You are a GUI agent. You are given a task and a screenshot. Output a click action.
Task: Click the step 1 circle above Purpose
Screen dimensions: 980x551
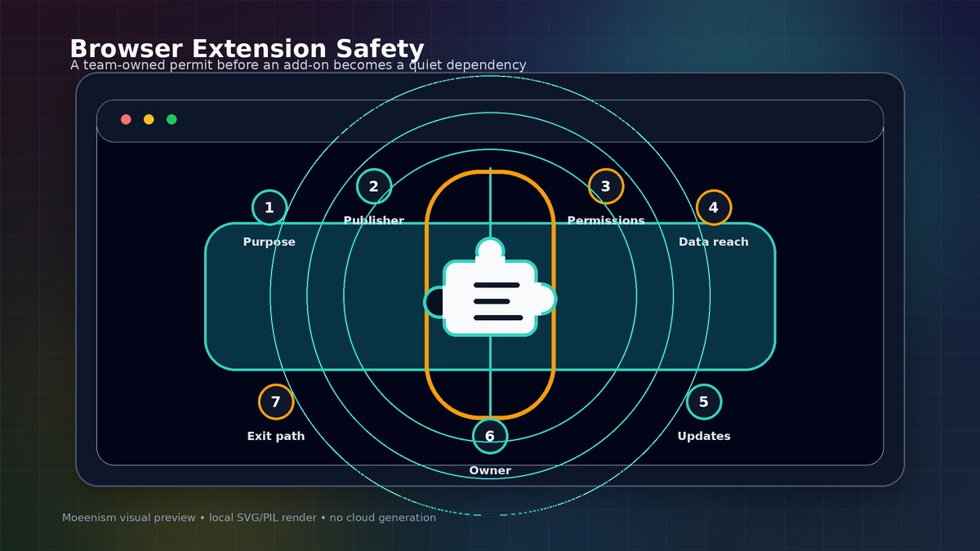[x=269, y=207]
